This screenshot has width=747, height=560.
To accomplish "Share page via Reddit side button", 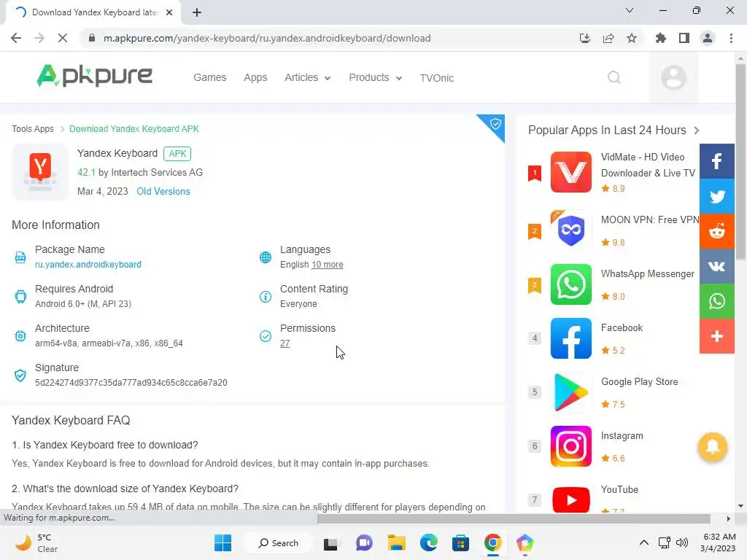I will pyautogui.click(x=717, y=231).
